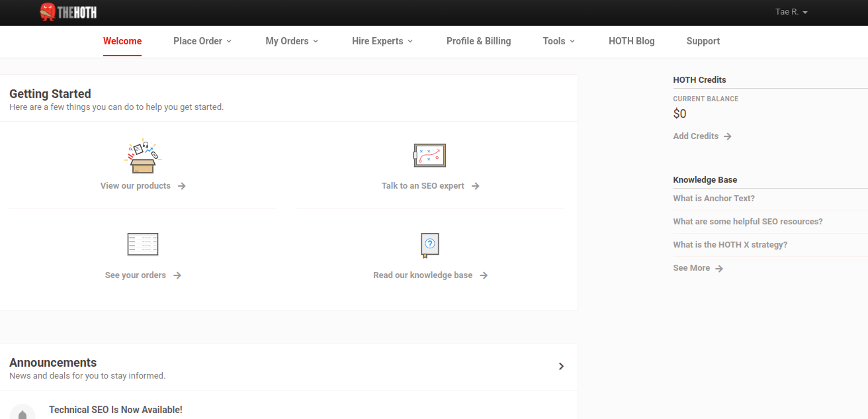Open What are some helpful SEO resources?
Viewport: 868px width, 419px height.
point(748,222)
